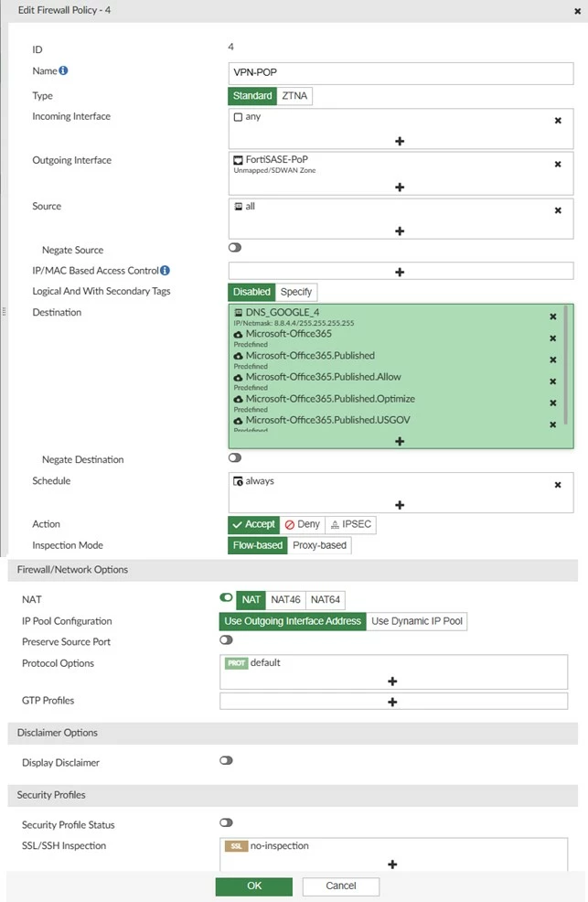Enable the Display Disclaimer switch
The image size is (588, 902).
[226, 760]
